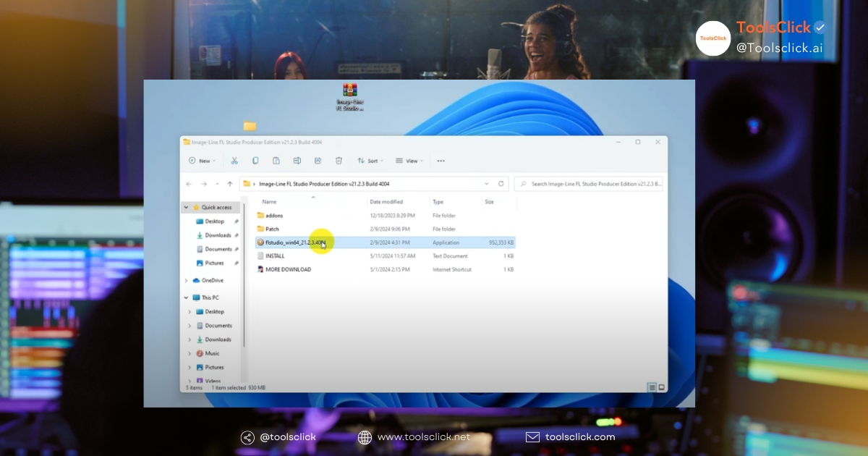Expand the OneDrive tree node
This screenshot has height=456, width=868.
click(186, 280)
